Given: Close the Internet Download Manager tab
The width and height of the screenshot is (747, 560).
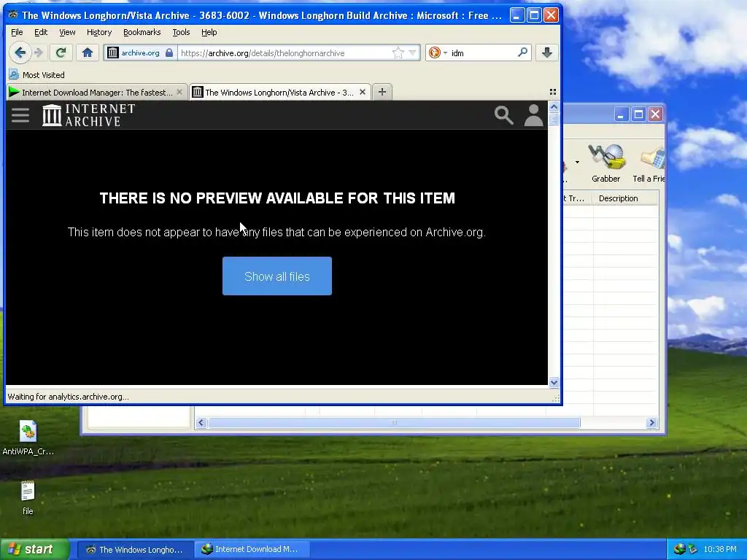Looking at the screenshot, I should pos(179,92).
